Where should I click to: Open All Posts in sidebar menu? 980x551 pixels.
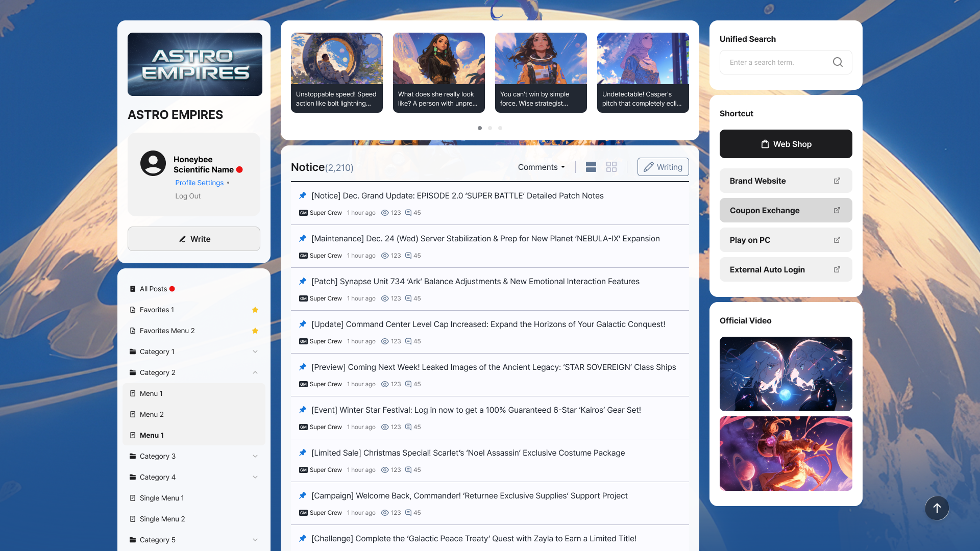[x=153, y=289]
